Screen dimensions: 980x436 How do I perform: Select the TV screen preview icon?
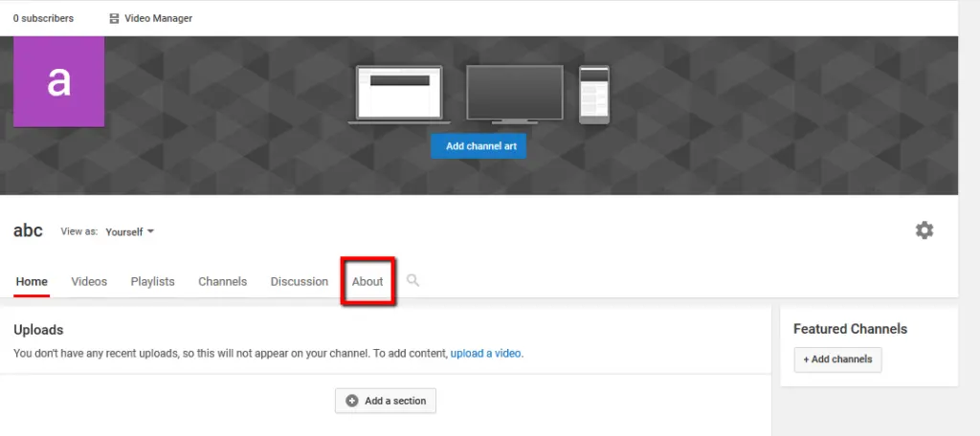click(x=514, y=95)
